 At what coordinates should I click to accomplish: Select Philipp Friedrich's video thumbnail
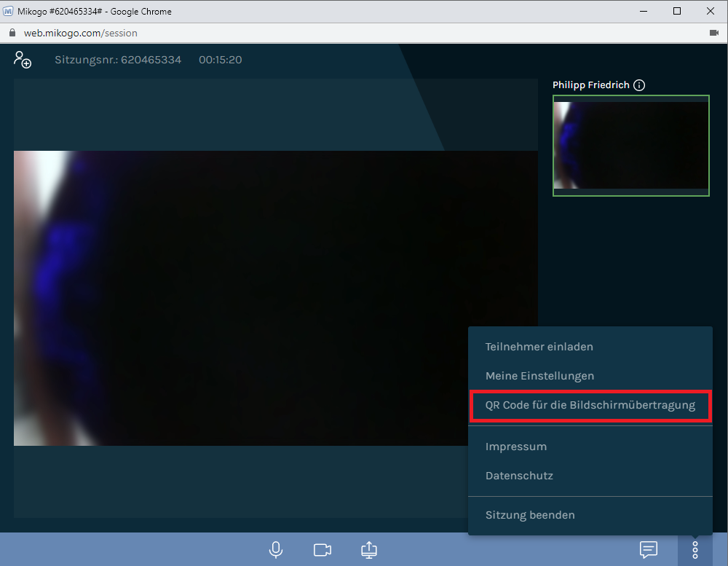630,146
